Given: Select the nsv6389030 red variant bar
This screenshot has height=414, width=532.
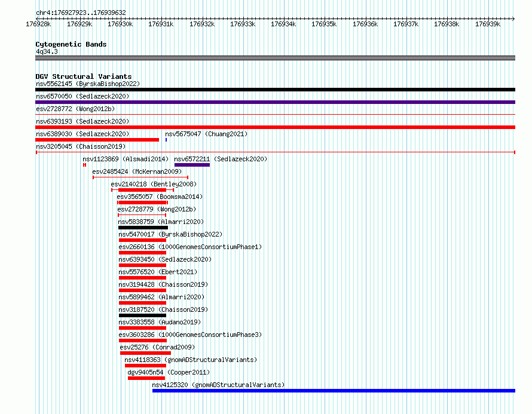Looking at the screenshot, I should tap(97, 140).
